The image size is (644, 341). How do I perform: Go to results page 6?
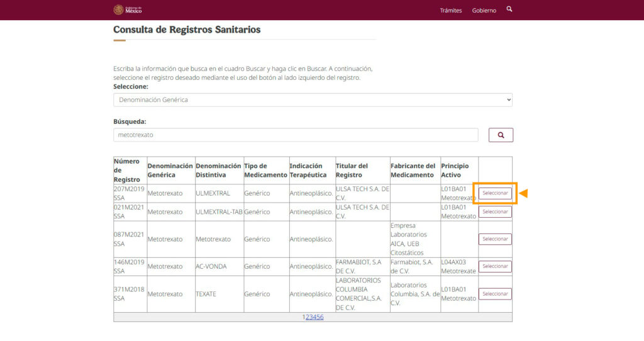pyautogui.click(x=322, y=317)
